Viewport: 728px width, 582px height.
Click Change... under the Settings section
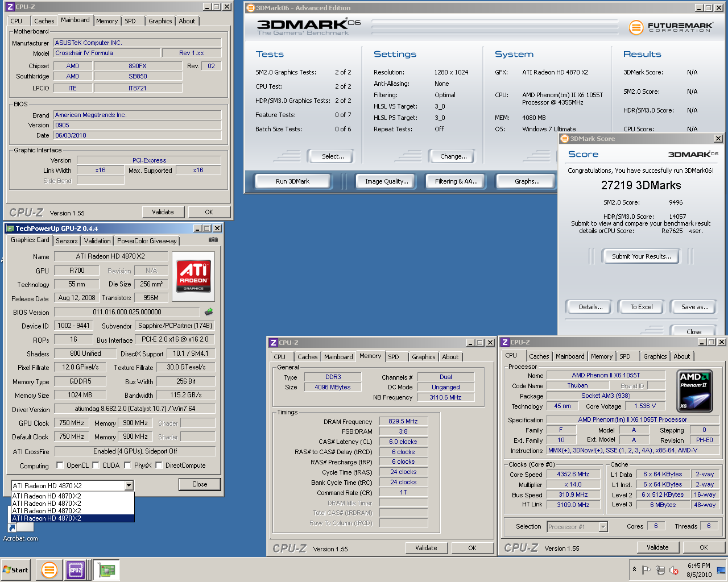coord(453,156)
